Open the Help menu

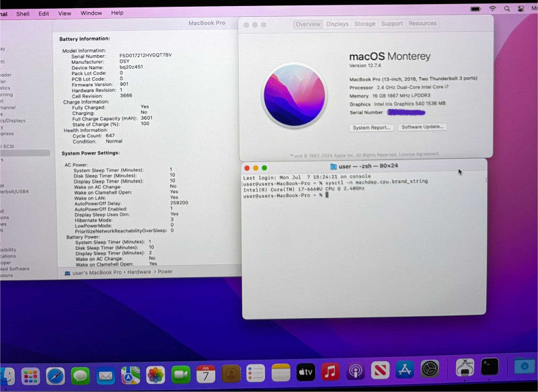pos(117,12)
